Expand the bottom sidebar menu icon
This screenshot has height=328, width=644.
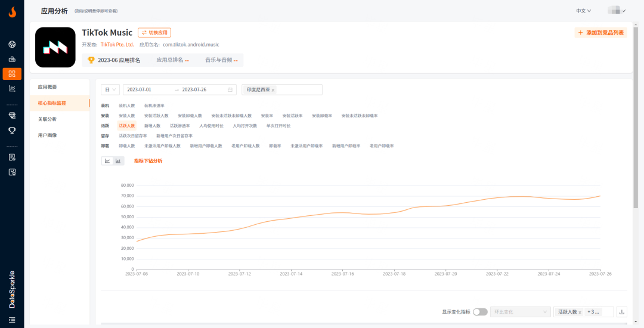click(x=12, y=320)
